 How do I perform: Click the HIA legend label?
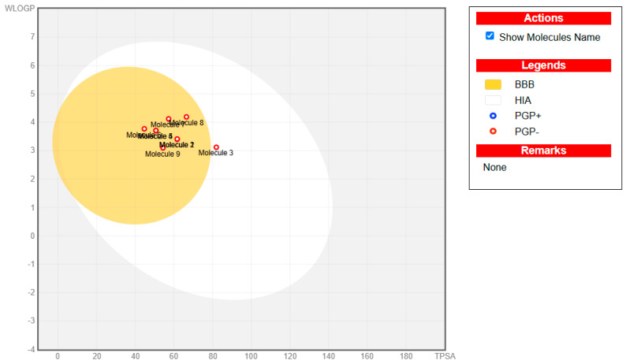tap(523, 101)
